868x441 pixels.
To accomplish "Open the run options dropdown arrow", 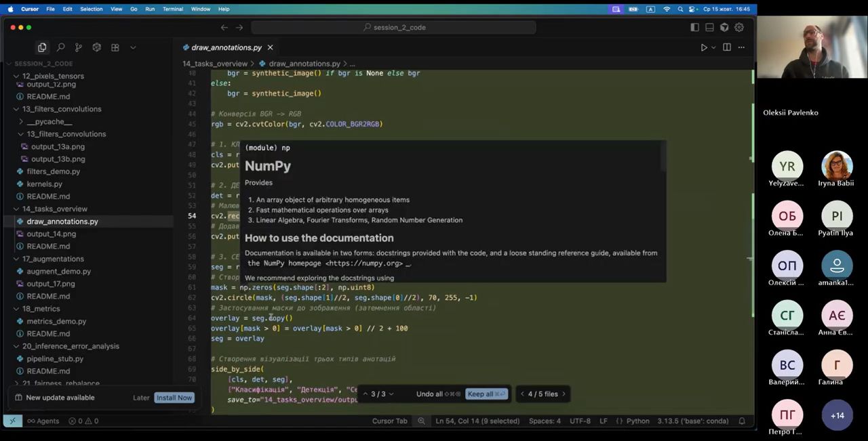I will coord(713,47).
